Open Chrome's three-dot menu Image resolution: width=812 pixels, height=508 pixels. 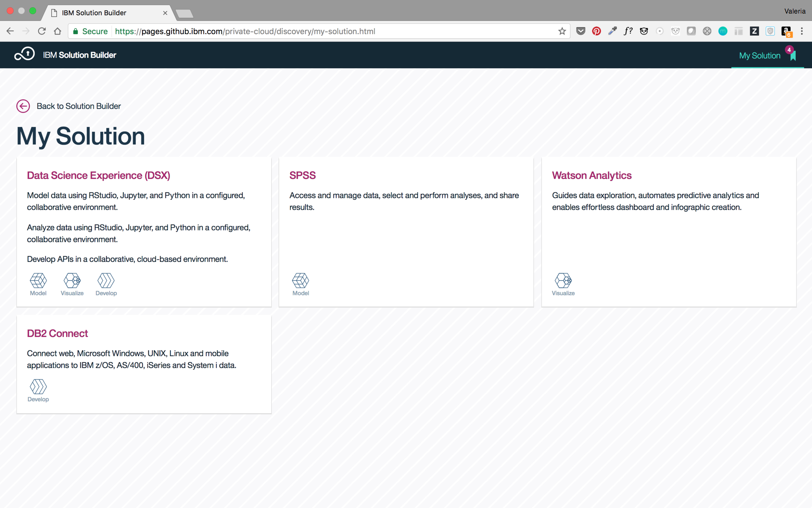(802, 31)
